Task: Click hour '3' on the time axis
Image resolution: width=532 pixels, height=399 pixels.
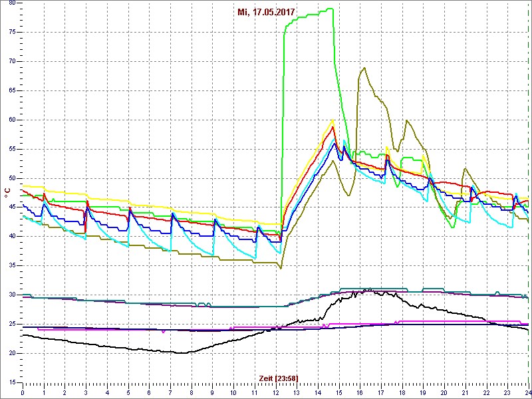Action: [x=86, y=392]
